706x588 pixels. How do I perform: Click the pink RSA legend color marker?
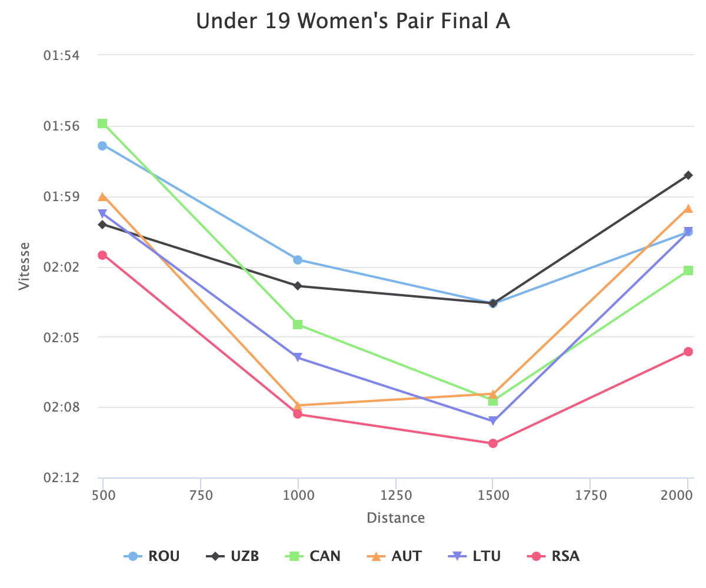pos(535,556)
